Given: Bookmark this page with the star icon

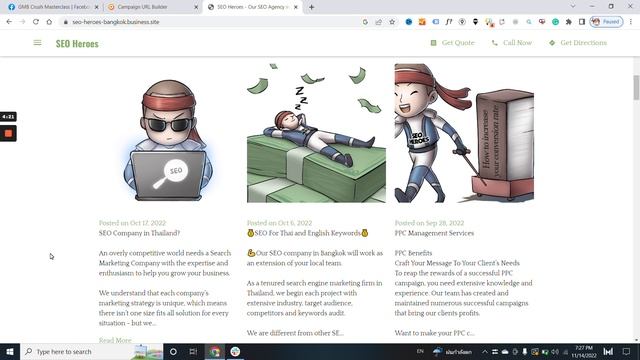Looking at the screenshot, I should pos(392,22).
